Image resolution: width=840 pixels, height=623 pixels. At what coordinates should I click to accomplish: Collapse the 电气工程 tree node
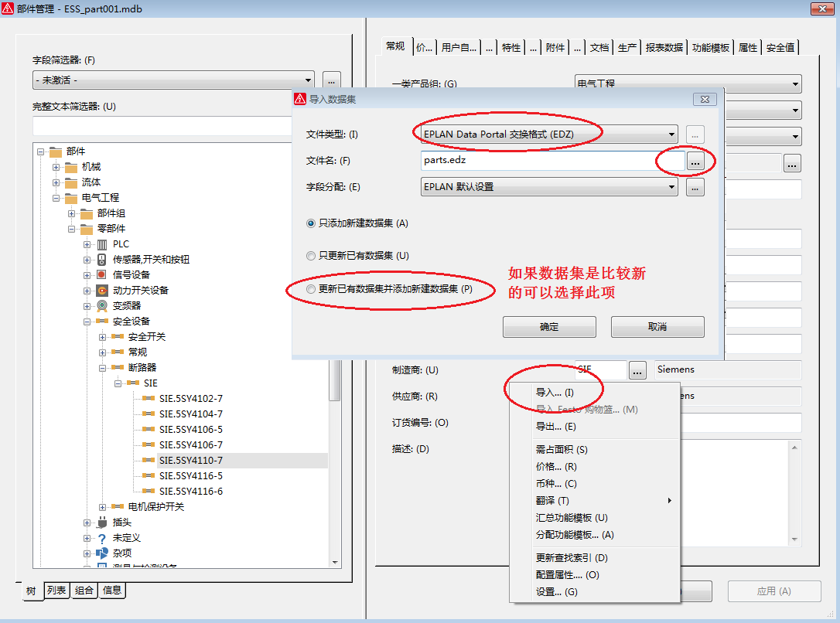(56, 199)
